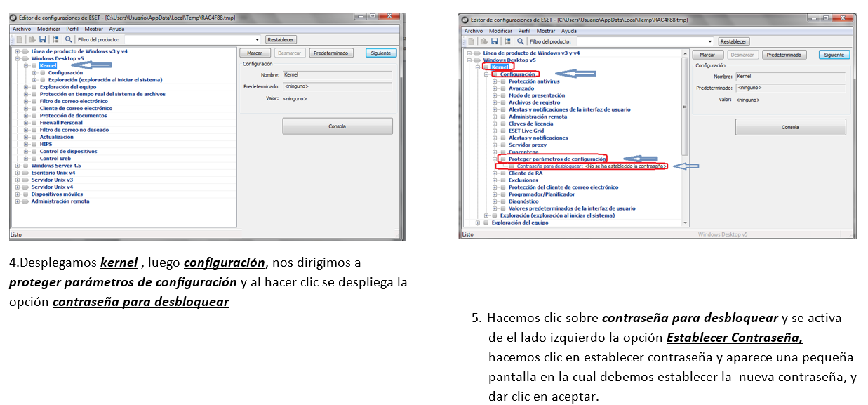Click gray mark box beside ESET Live Grid
This screenshot has height=405, width=868.
coord(502,131)
